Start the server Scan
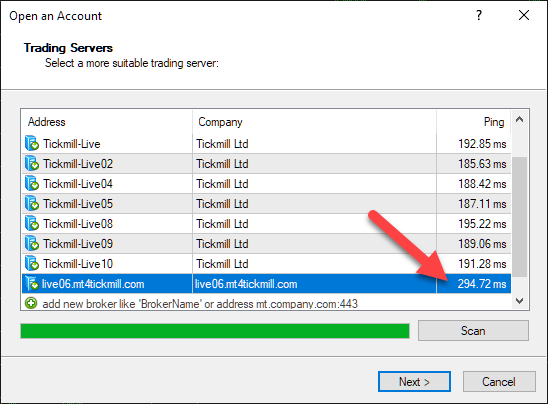The image size is (548, 404). point(473,331)
